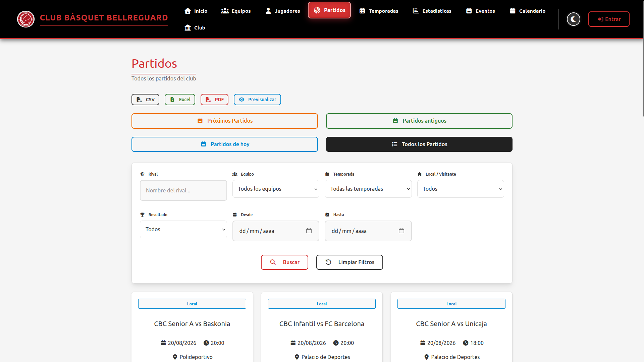Open calendar picker in Hasta field
Image resolution: width=644 pixels, height=362 pixels.
[x=401, y=231]
